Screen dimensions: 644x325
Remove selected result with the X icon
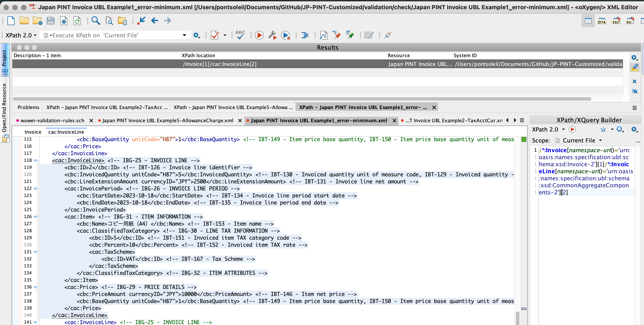(x=634, y=81)
